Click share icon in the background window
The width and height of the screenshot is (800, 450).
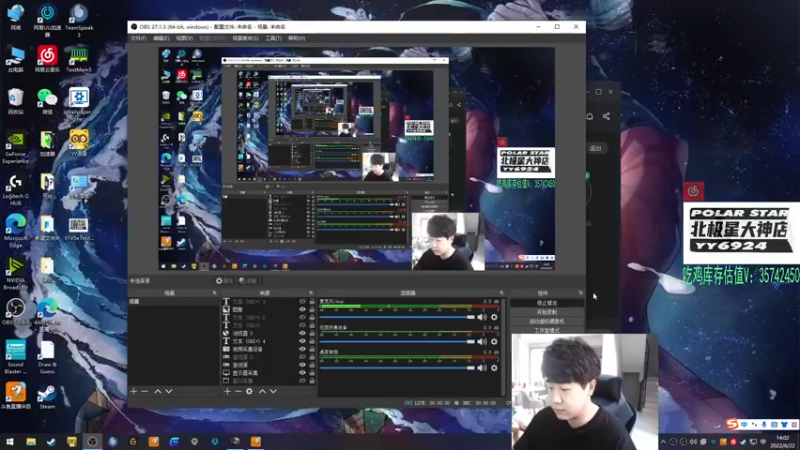[606, 116]
